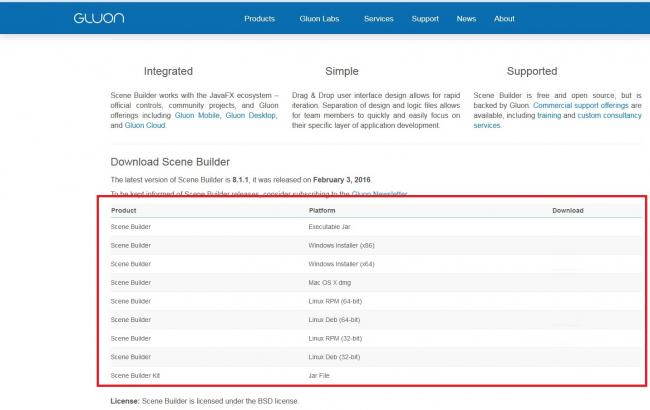Click the release date February 3, 2016
Screen dimensions: 650x410
pyautogui.click(x=342, y=180)
